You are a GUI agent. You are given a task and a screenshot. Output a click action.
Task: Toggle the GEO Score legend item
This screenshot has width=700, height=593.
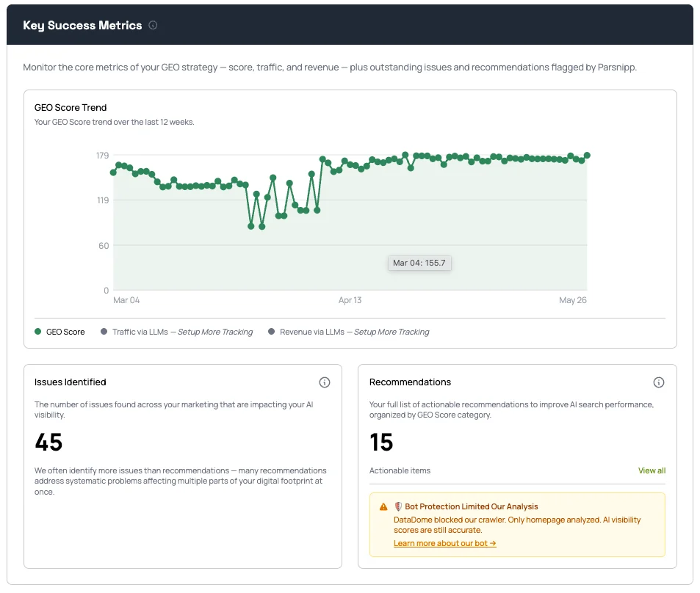59,332
